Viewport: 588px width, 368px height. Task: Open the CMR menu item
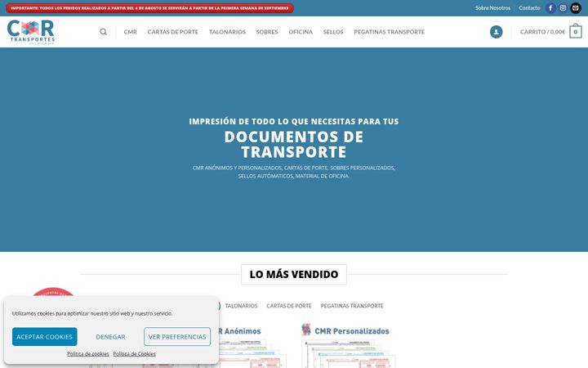click(x=131, y=32)
